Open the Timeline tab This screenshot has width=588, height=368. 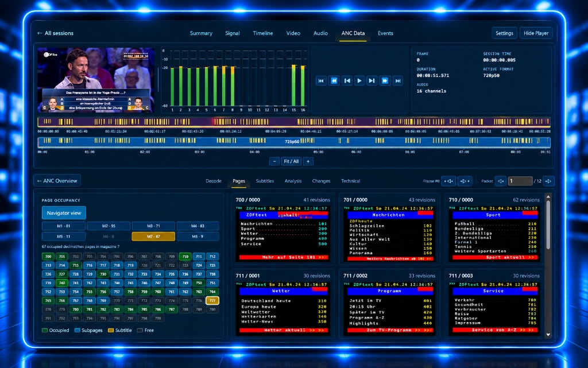[263, 33]
